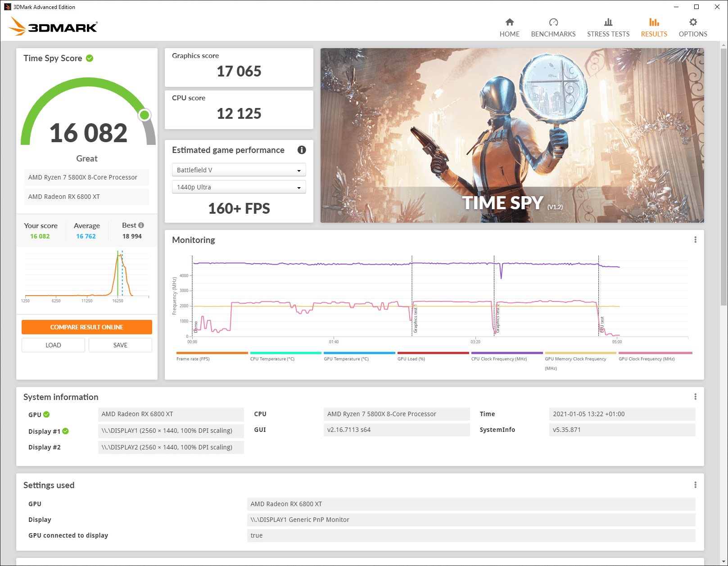Click GPU connected to display true value
The height and width of the screenshot is (566, 728).
471,535
